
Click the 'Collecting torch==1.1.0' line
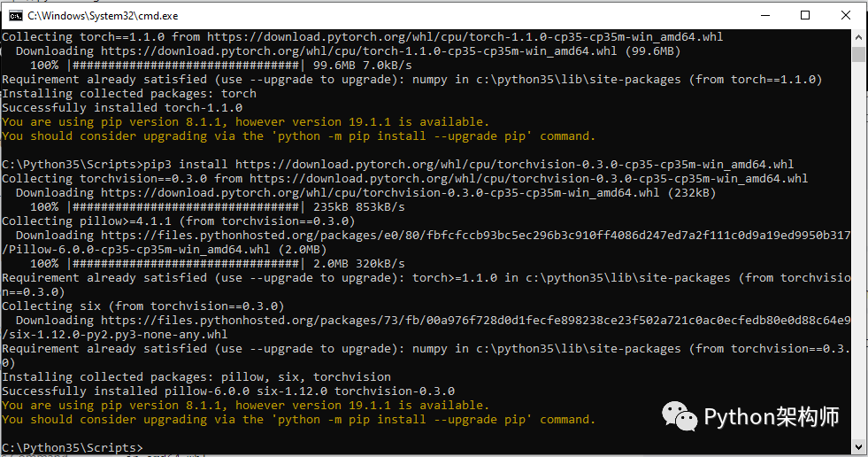click(x=363, y=37)
